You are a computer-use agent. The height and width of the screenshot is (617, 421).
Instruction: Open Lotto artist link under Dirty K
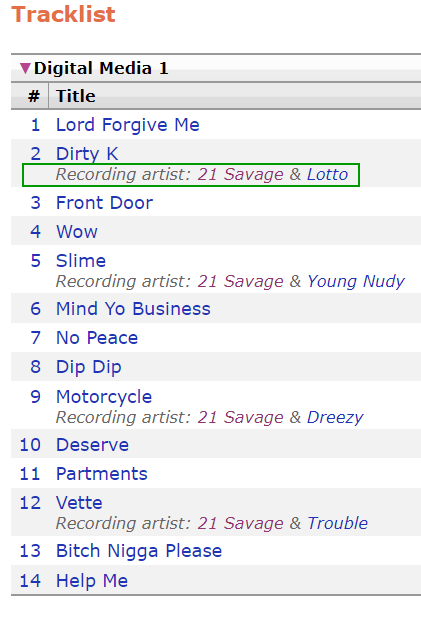[327, 174]
